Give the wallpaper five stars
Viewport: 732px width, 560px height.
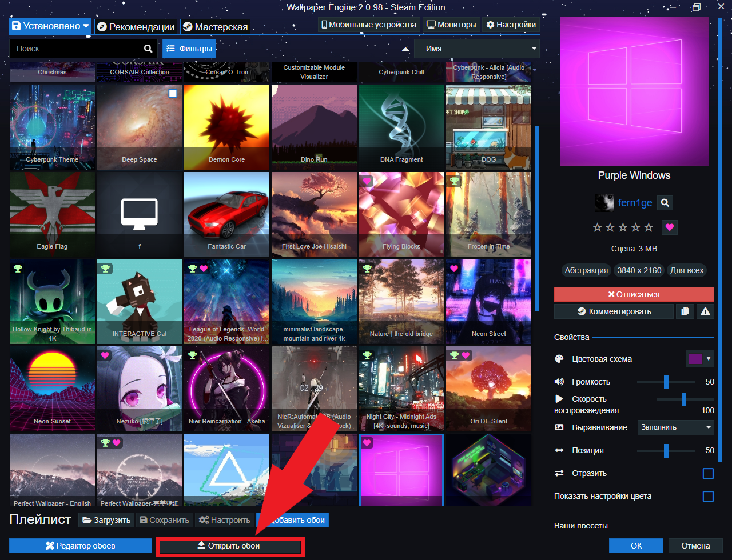pos(648,227)
